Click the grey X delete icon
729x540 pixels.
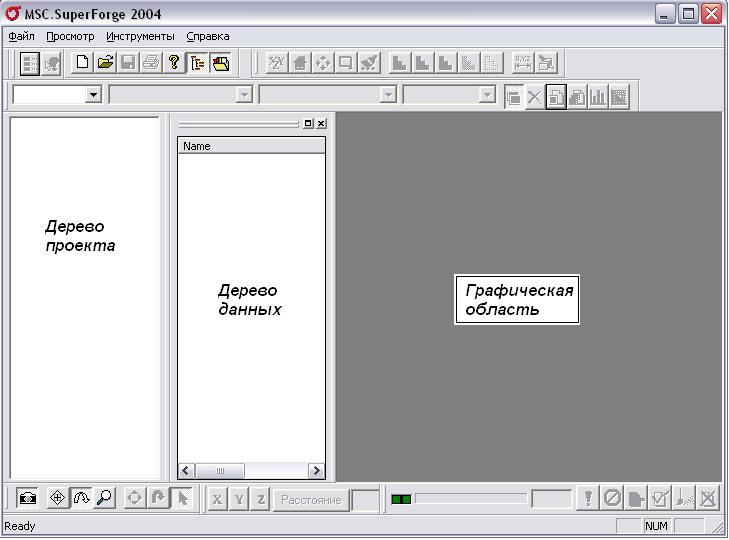click(x=535, y=97)
